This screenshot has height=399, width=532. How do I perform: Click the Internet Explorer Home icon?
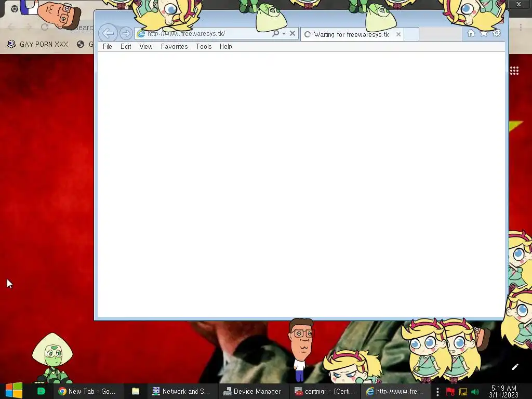[x=471, y=33]
